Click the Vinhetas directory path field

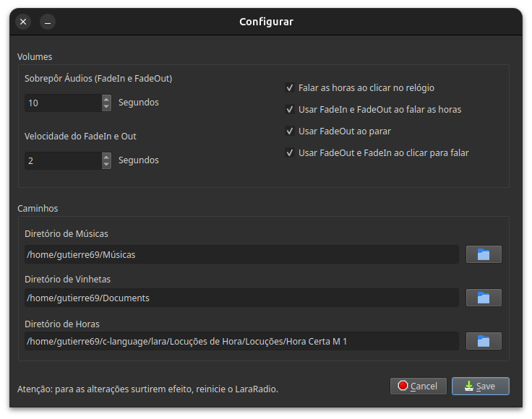(x=241, y=298)
